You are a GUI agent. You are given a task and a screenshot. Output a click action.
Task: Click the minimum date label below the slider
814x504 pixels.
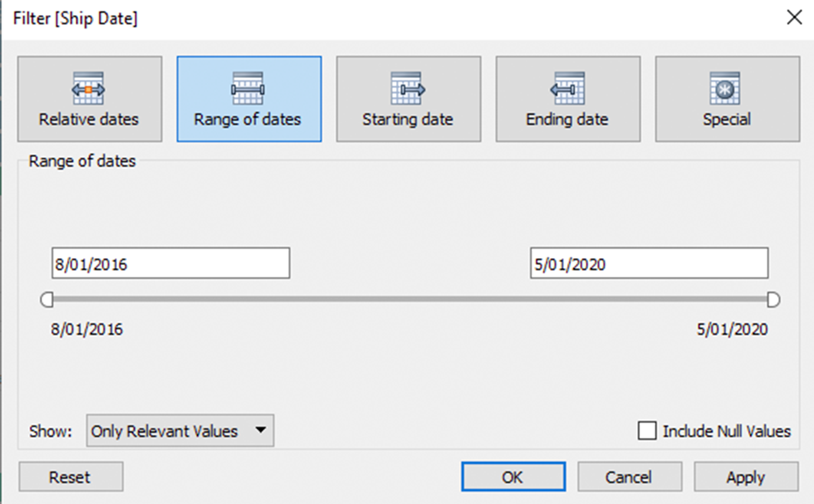pos(87,330)
